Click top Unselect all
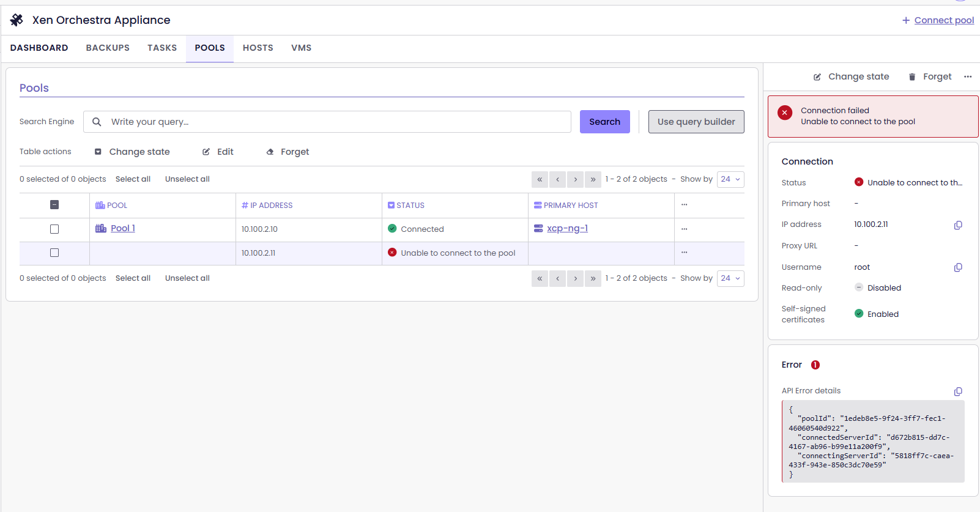Viewport: 980px width, 512px height. [x=187, y=179]
